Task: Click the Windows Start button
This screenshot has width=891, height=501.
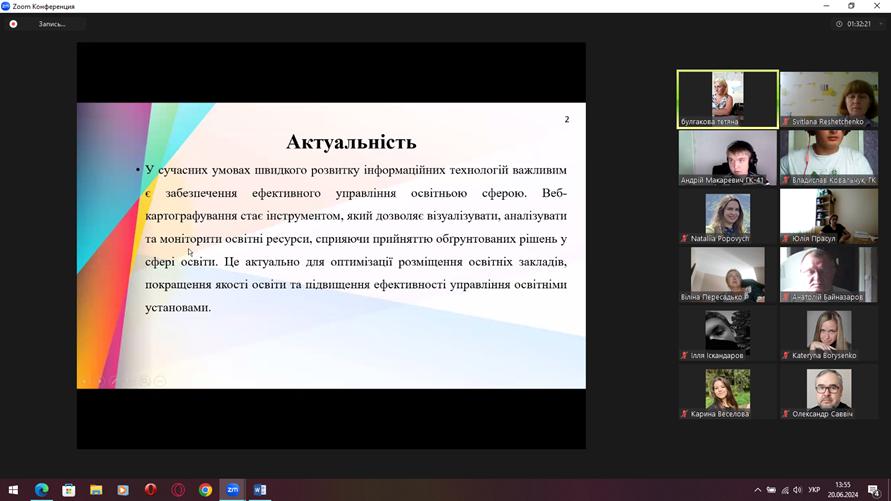Action: (x=13, y=490)
